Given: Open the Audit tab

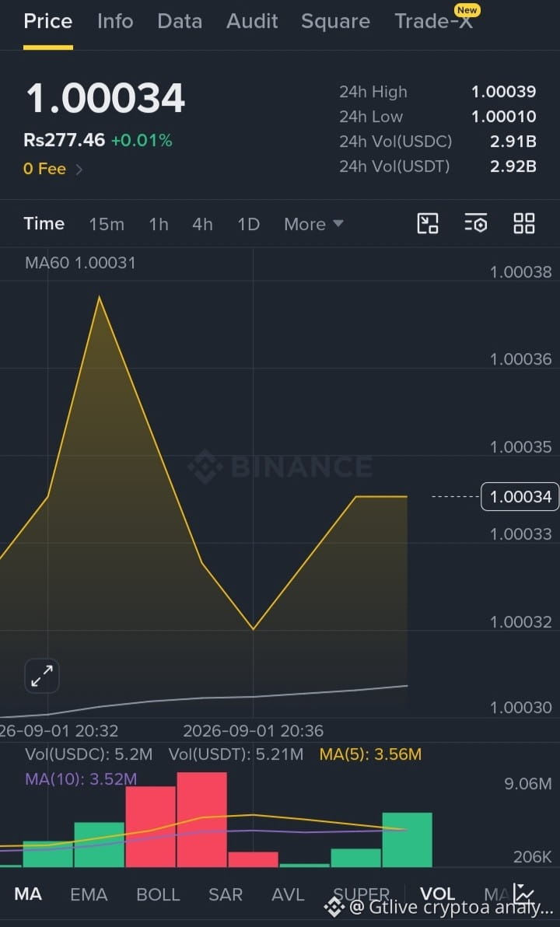Looking at the screenshot, I should [x=252, y=21].
